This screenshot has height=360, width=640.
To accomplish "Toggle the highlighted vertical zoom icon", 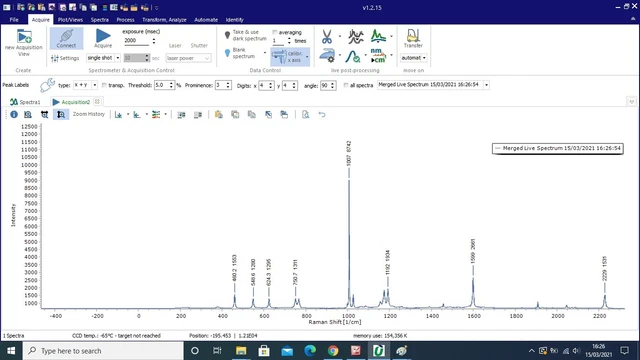I will (60, 115).
